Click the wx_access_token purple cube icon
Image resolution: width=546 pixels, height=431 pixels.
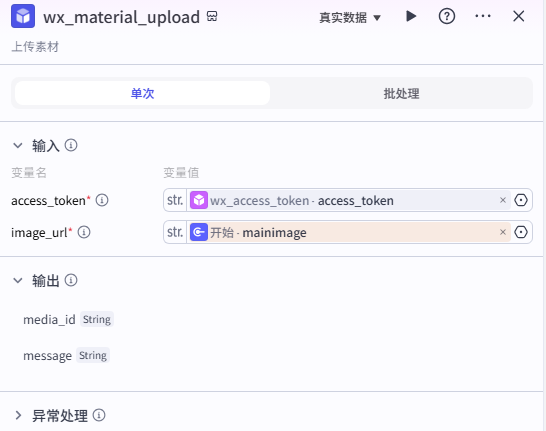(199, 200)
